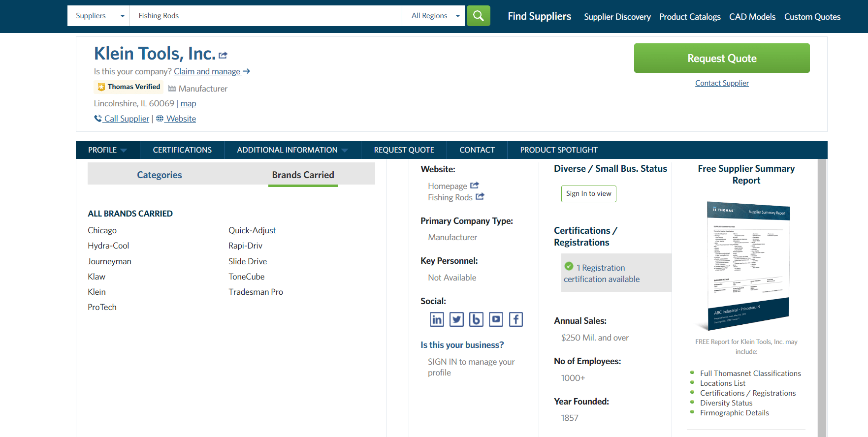The width and height of the screenshot is (868, 437).
Task: Switch to the Categories tab
Action: 160,175
